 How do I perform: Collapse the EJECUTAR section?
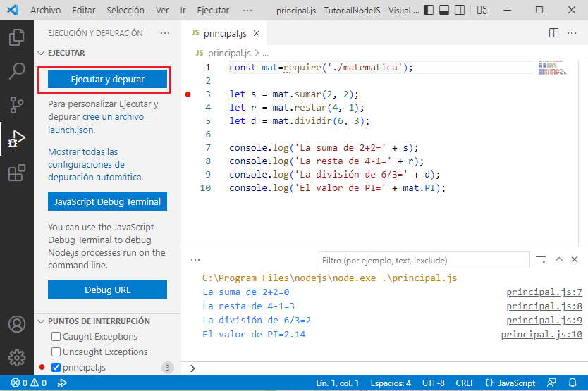coord(41,54)
